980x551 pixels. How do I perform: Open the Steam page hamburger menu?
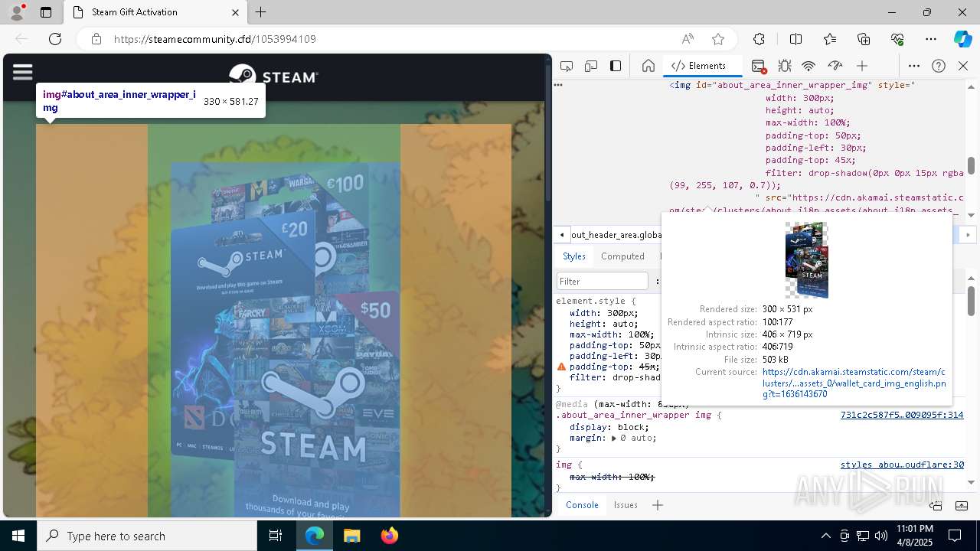pos(23,72)
